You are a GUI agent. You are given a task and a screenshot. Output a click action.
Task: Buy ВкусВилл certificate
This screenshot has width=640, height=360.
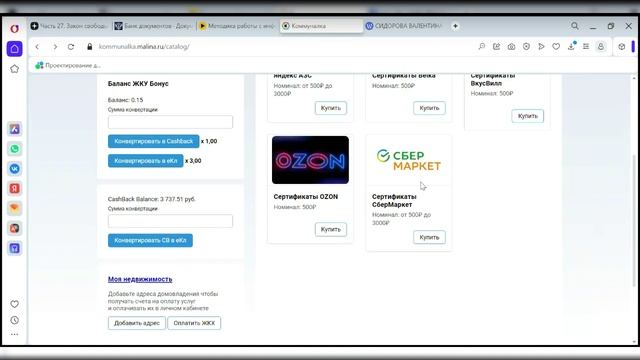[528, 116]
